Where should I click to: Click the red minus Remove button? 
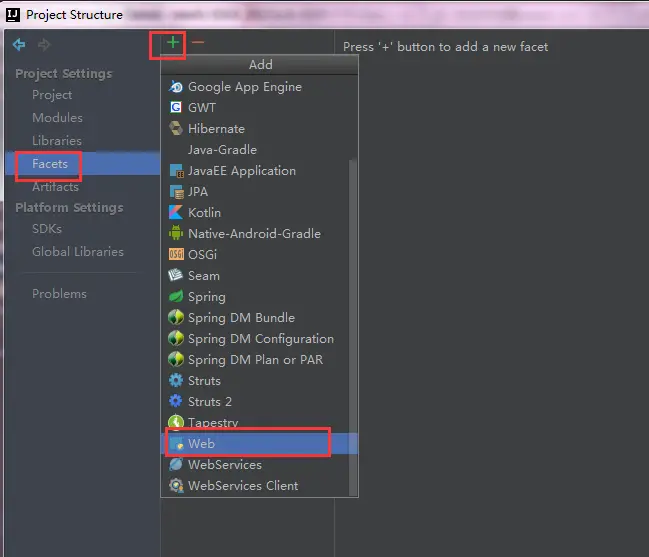pyautogui.click(x=198, y=42)
